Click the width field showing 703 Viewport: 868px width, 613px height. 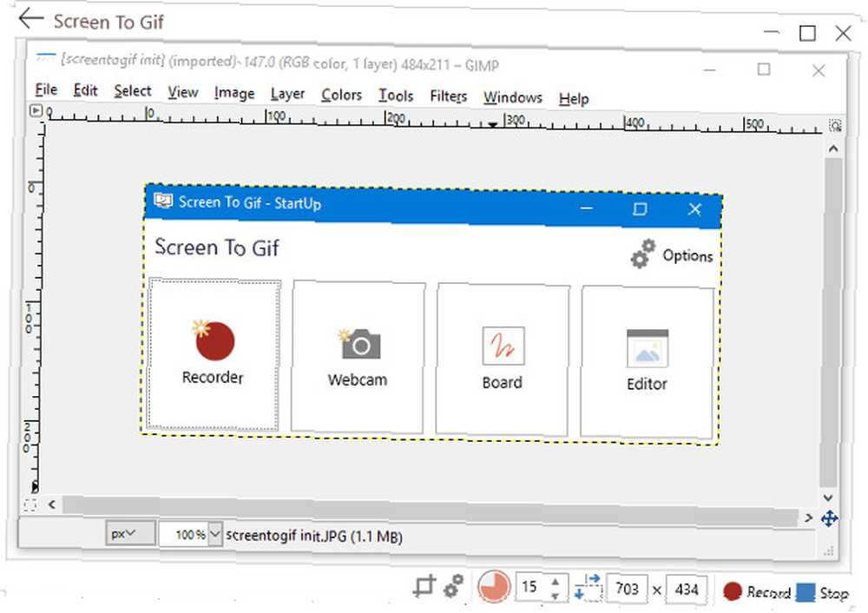click(628, 588)
